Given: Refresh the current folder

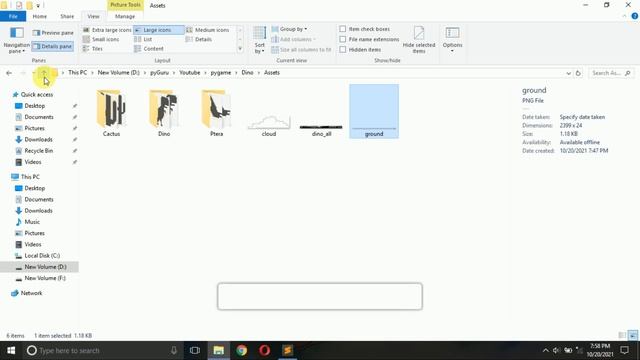Looking at the screenshot, I should [x=578, y=73].
